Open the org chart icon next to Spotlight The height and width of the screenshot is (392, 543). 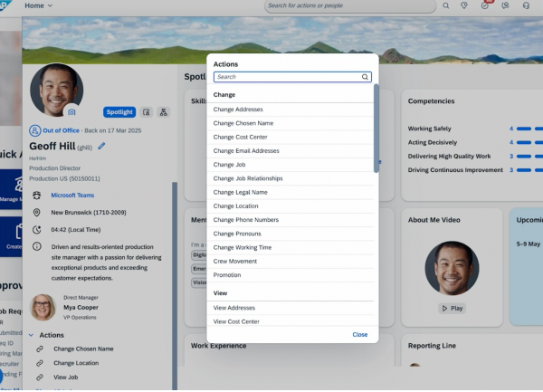(164, 112)
